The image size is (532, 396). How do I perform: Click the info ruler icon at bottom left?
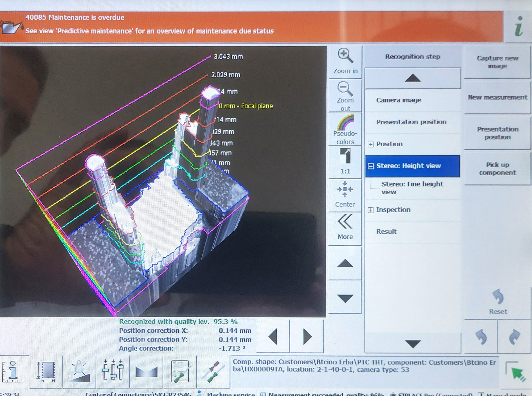coord(13,372)
